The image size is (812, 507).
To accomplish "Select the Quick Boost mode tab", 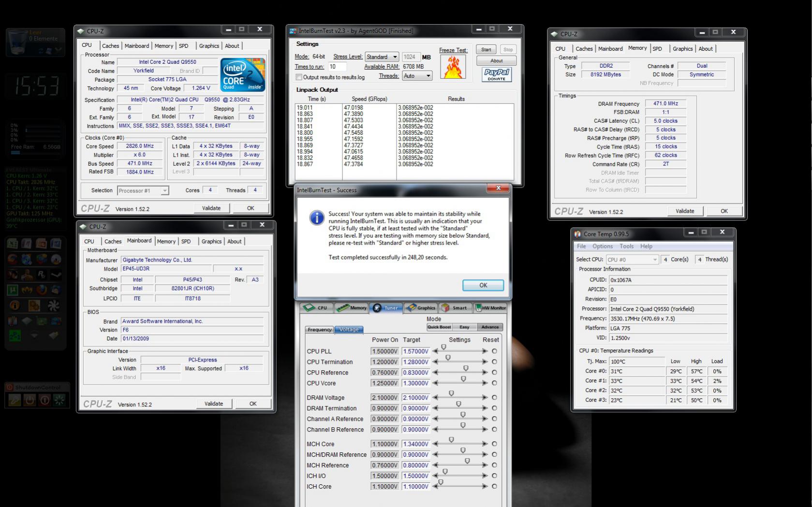I will tap(440, 327).
